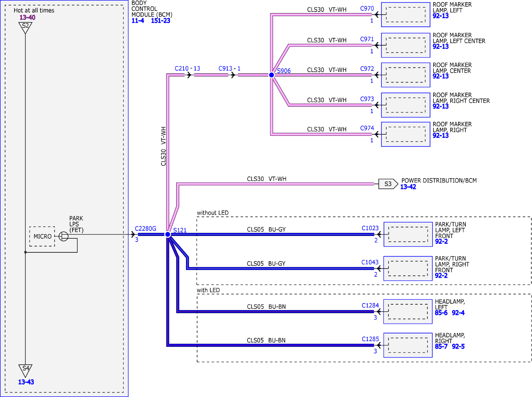Click CLS05 BU-GY label on wire to C1043
The height and width of the screenshot is (397, 532).
pyautogui.click(x=266, y=264)
